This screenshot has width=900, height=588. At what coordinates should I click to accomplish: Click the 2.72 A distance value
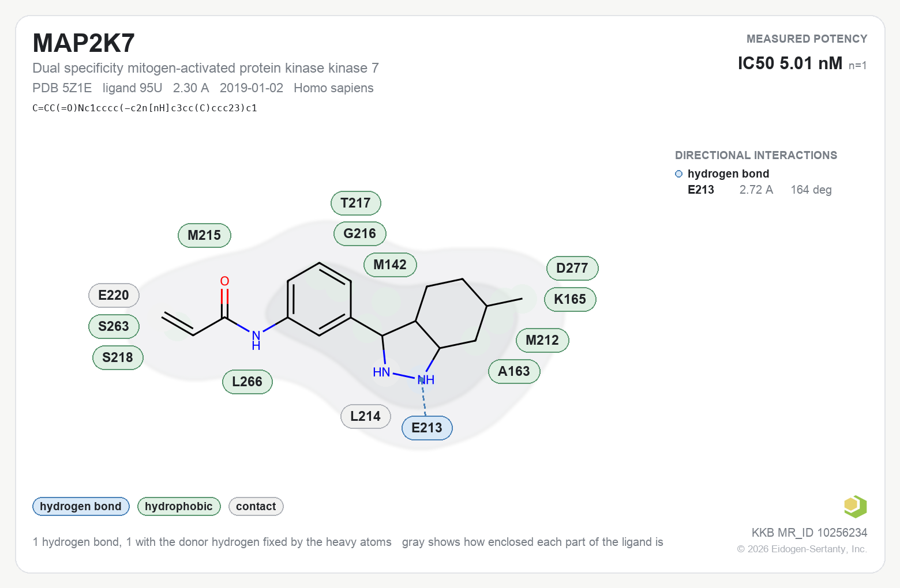756,190
